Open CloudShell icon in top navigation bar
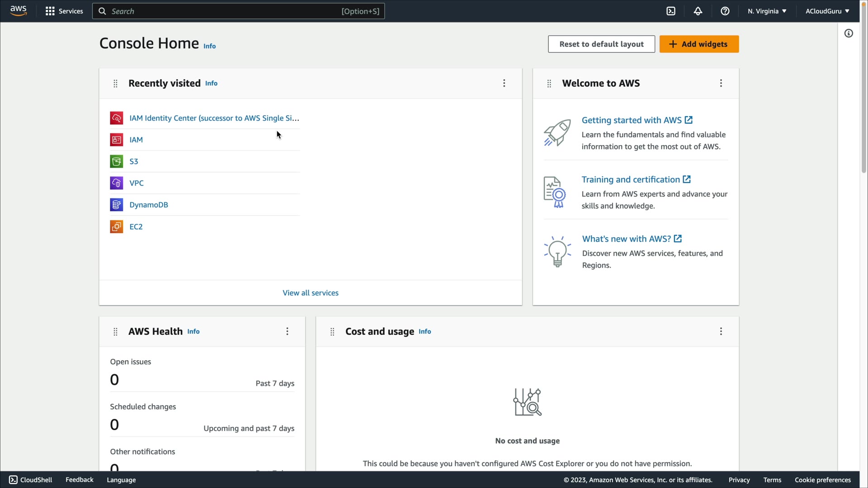Screen dimensions: 868x488 point(671,11)
